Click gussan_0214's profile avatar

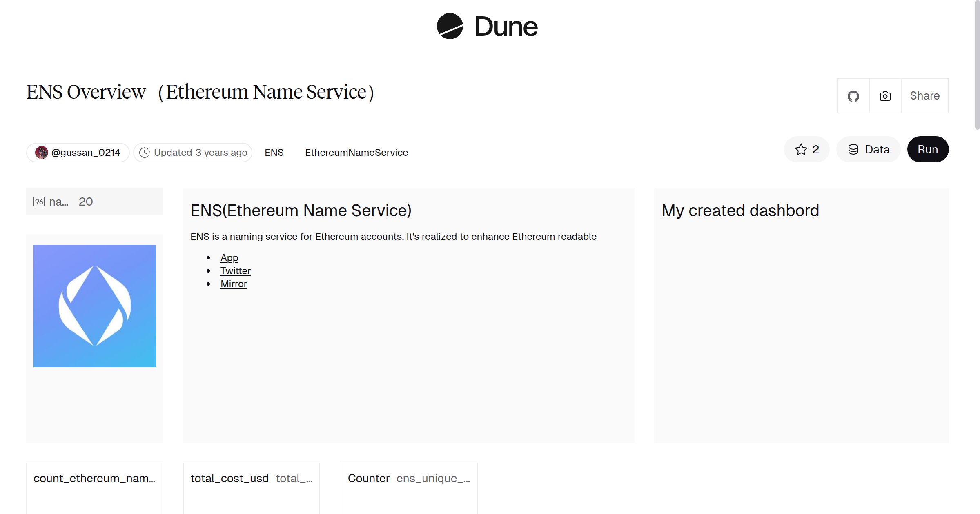pyautogui.click(x=41, y=152)
